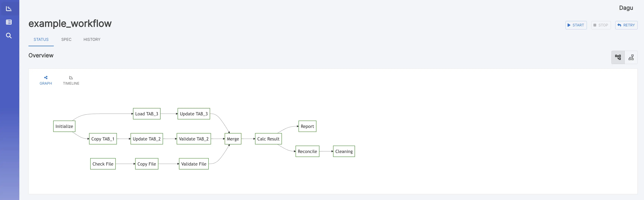Select the Load TAB_3 node

[x=146, y=114]
